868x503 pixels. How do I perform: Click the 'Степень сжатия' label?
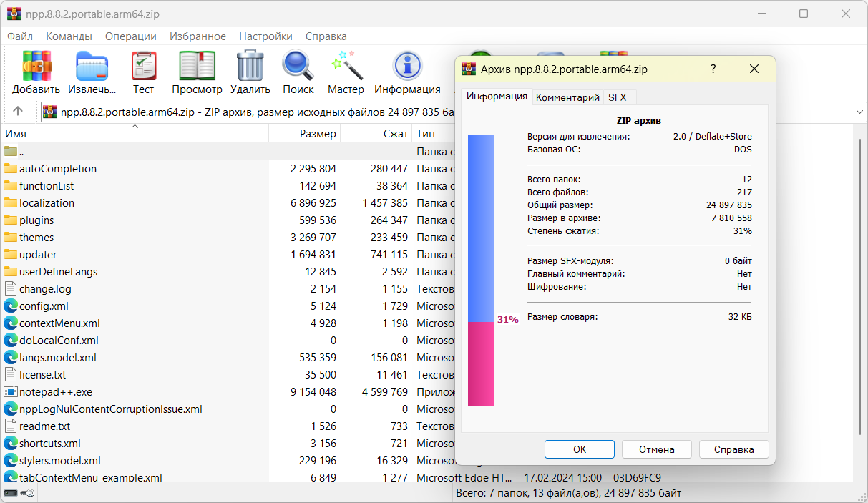coord(563,231)
